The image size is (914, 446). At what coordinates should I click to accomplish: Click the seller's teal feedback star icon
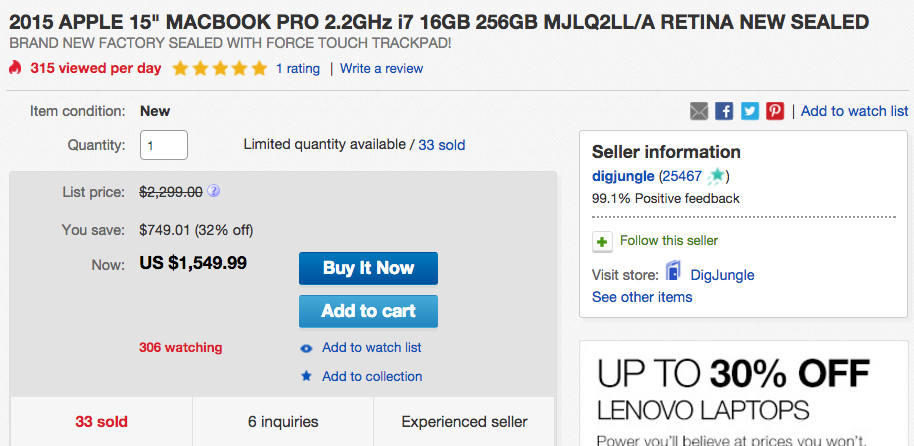pyautogui.click(x=716, y=175)
